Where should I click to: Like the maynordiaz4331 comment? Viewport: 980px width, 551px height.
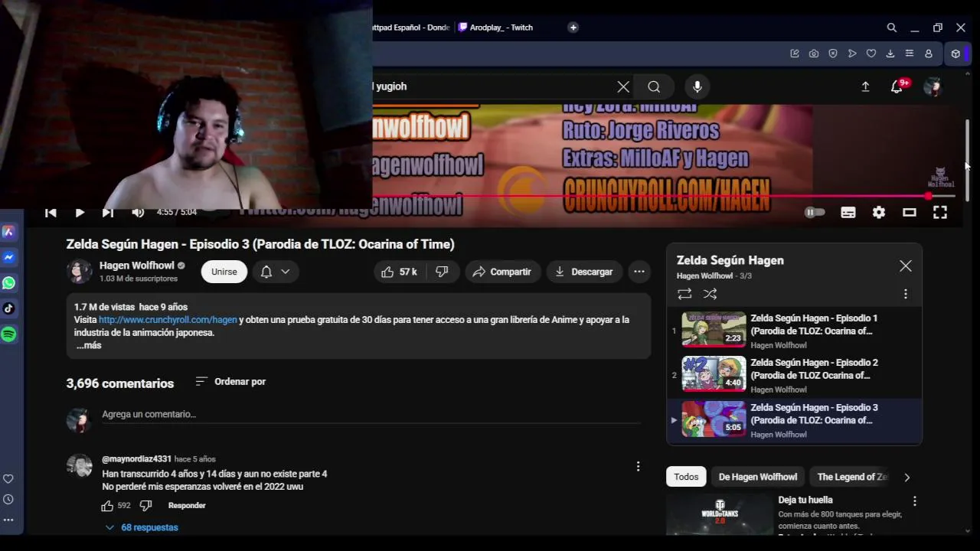pos(107,506)
